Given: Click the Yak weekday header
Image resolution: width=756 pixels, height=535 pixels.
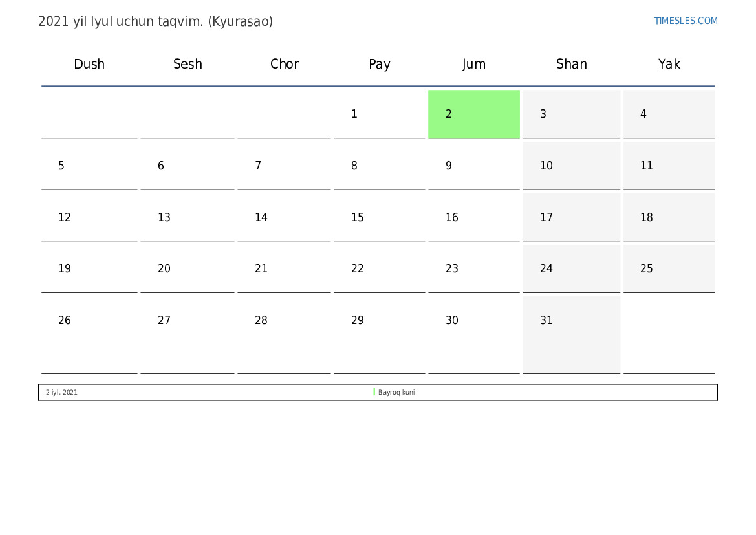Looking at the screenshot, I should [x=669, y=64].
